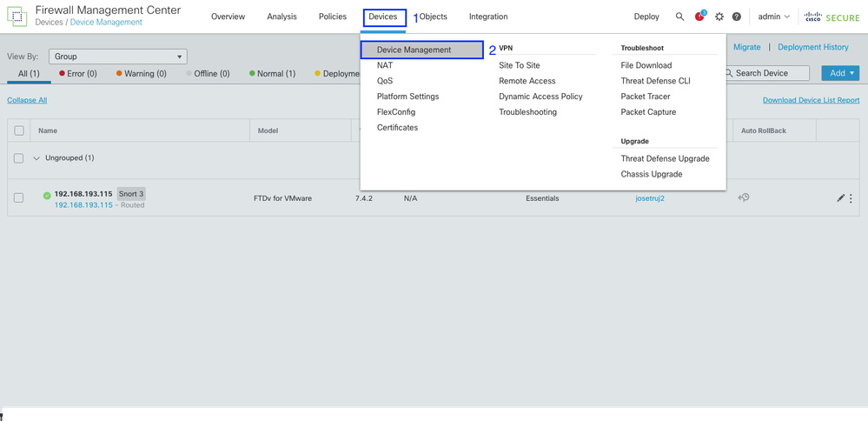The width and height of the screenshot is (868, 421).
Task: Choose Dynamic Access Policy under VPN
Action: (540, 97)
